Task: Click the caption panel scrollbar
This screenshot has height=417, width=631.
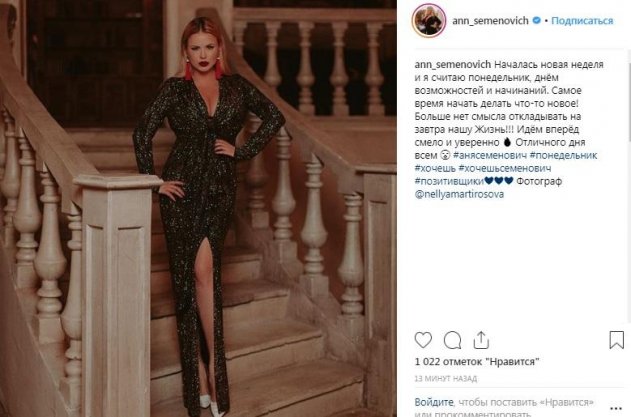Action: 629,97
